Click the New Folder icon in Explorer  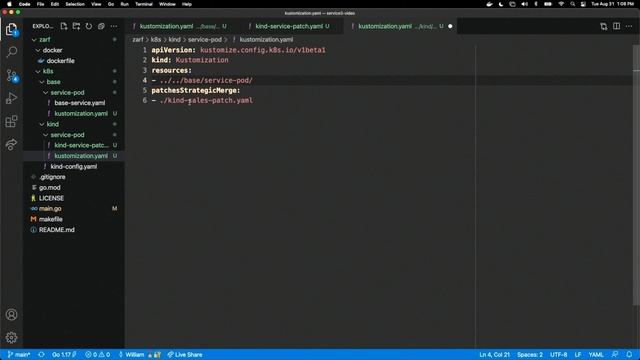(76, 26)
